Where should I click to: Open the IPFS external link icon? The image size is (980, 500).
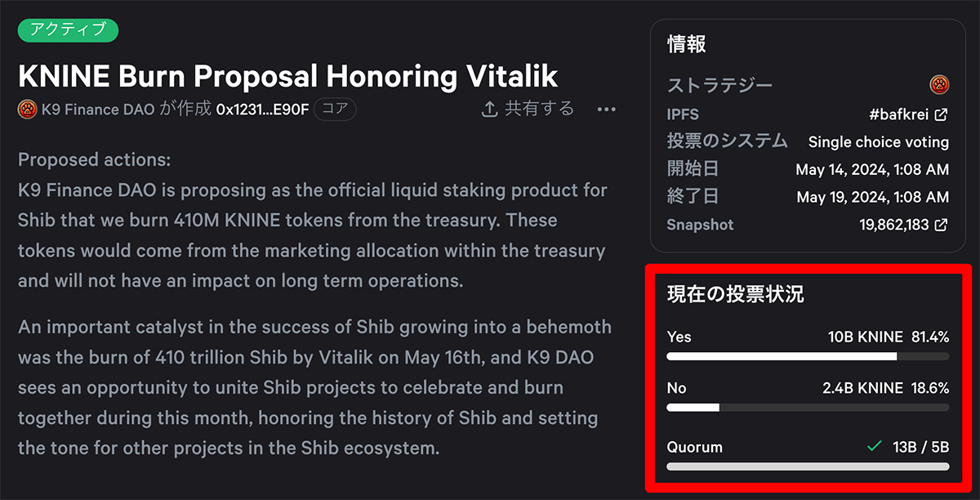(942, 114)
